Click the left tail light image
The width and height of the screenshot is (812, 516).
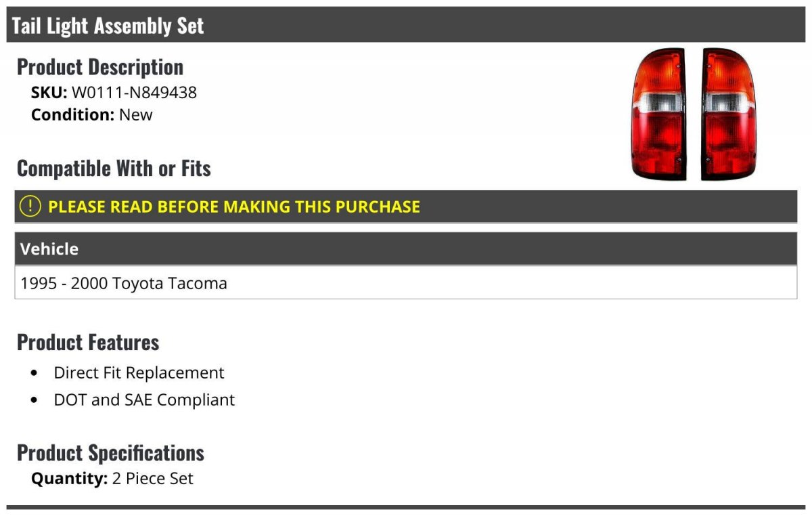point(658,114)
